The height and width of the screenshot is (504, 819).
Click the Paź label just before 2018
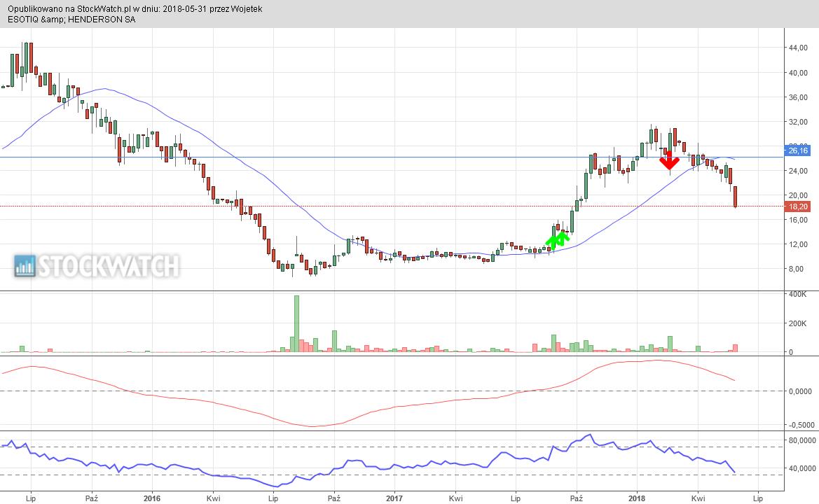coord(576,498)
